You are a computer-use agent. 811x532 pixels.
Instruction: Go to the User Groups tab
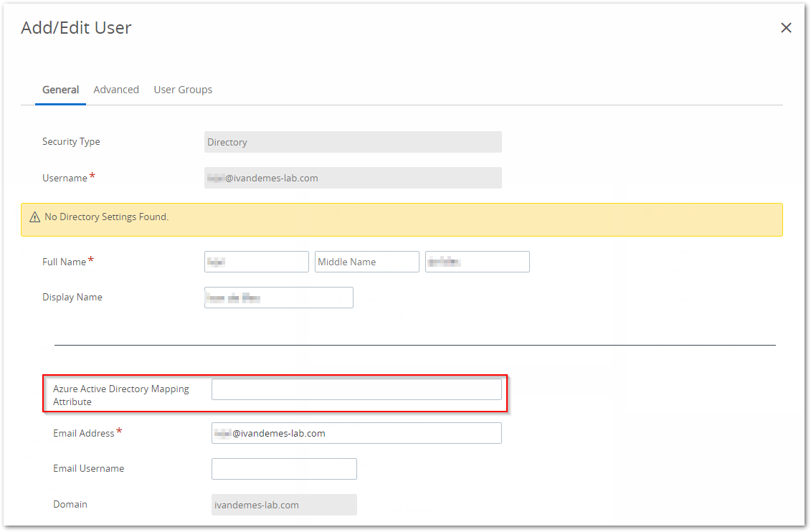pos(183,90)
